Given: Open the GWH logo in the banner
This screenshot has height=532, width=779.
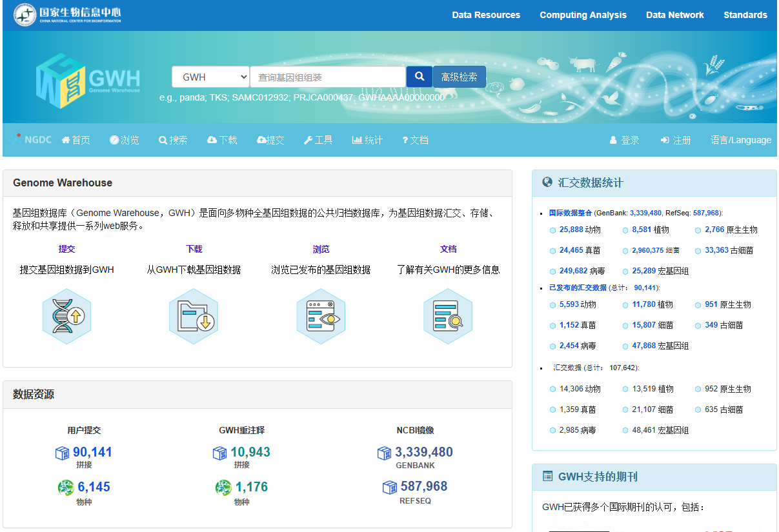Looking at the screenshot, I should (88, 81).
